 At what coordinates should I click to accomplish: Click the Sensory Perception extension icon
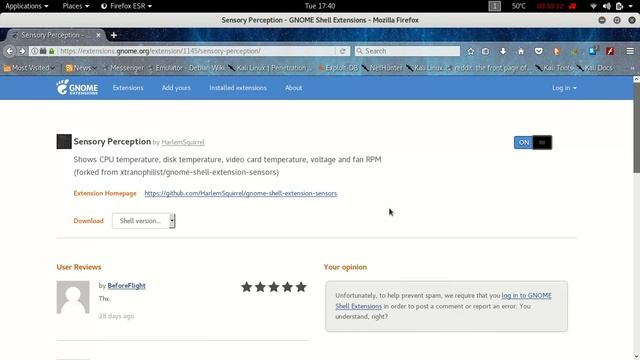[64, 142]
